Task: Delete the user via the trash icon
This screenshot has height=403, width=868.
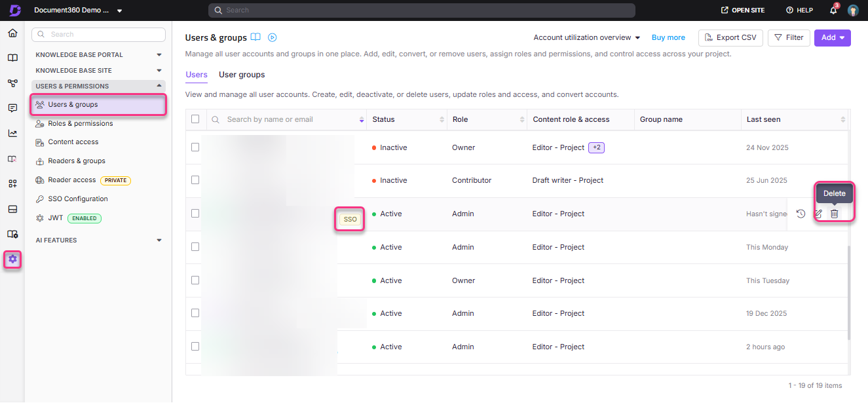Action: coord(833,214)
